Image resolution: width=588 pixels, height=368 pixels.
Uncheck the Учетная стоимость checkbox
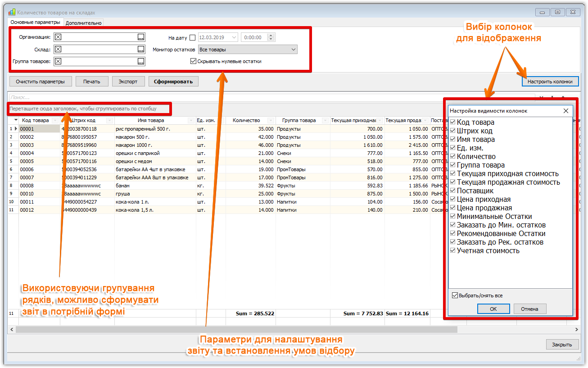[x=453, y=251]
